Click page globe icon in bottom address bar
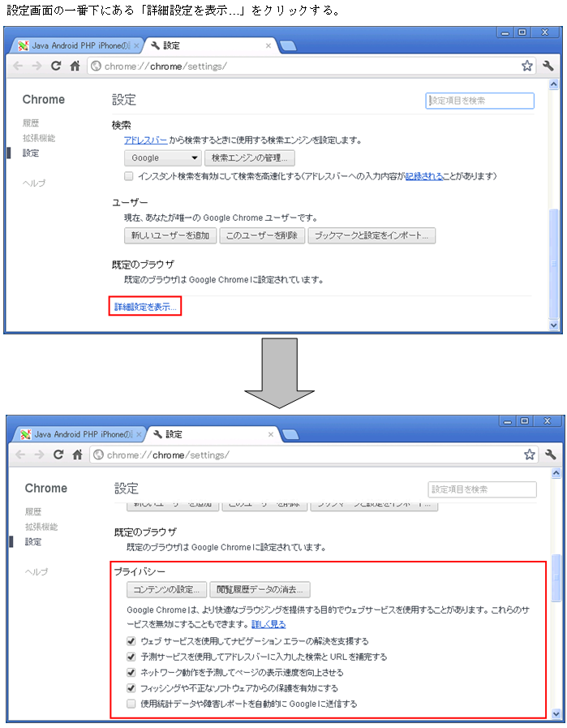The width and height of the screenshot is (567, 728). click(x=98, y=454)
